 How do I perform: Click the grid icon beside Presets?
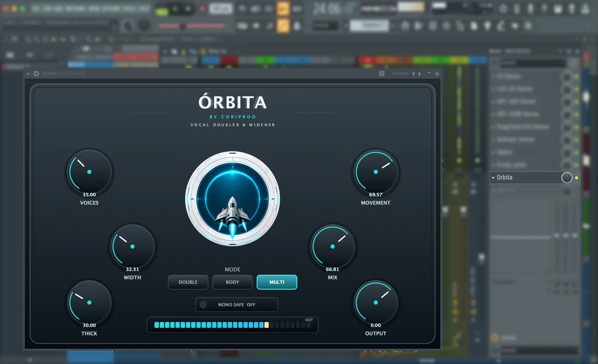tap(382, 74)
